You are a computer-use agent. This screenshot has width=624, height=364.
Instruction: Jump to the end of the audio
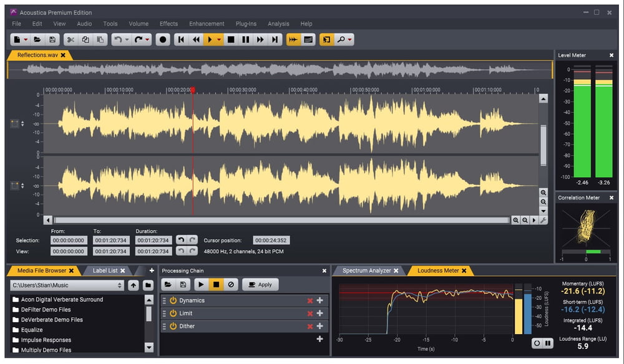[275, 39]
